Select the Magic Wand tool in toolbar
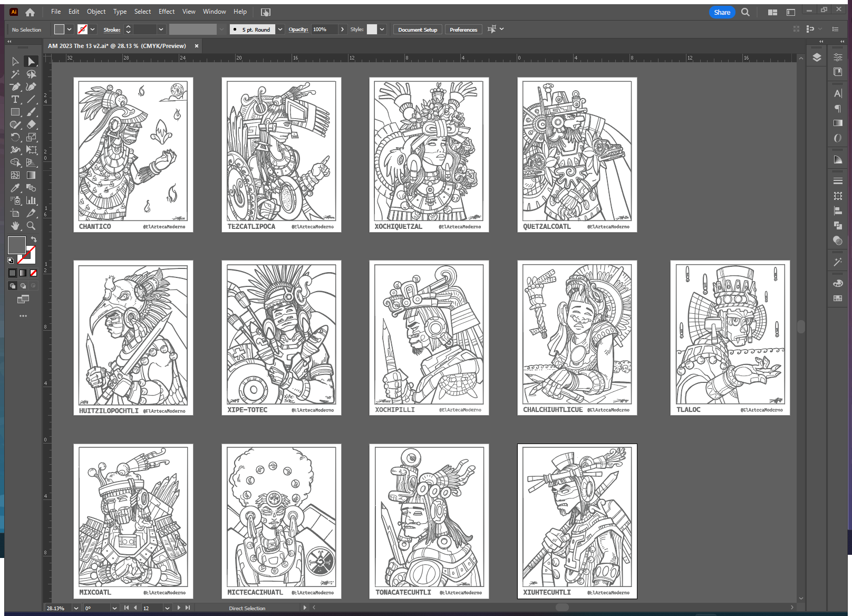This screenshot has width=852, height=616. (15, 74)
